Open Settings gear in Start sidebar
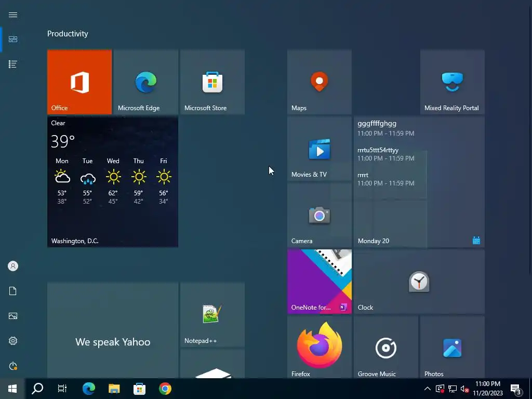 pos(13,341)
